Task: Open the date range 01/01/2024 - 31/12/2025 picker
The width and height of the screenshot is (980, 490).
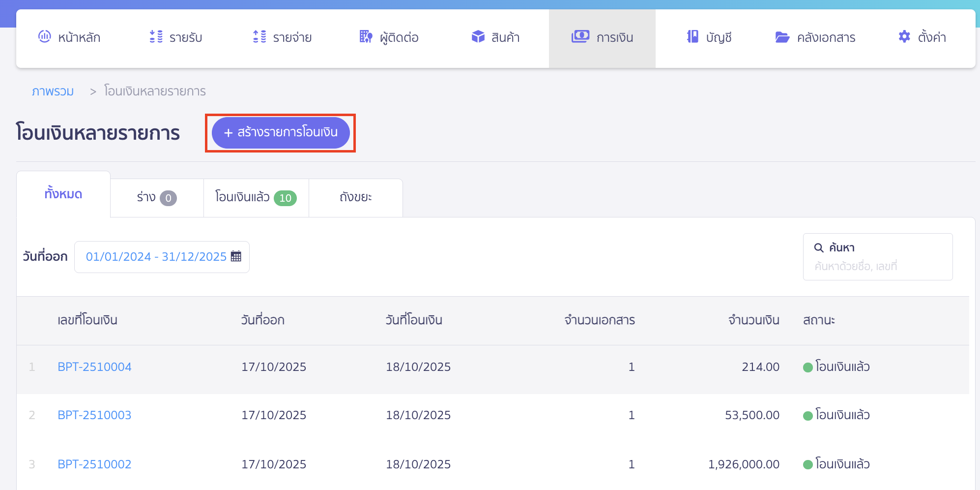Action: coord(156,257)
